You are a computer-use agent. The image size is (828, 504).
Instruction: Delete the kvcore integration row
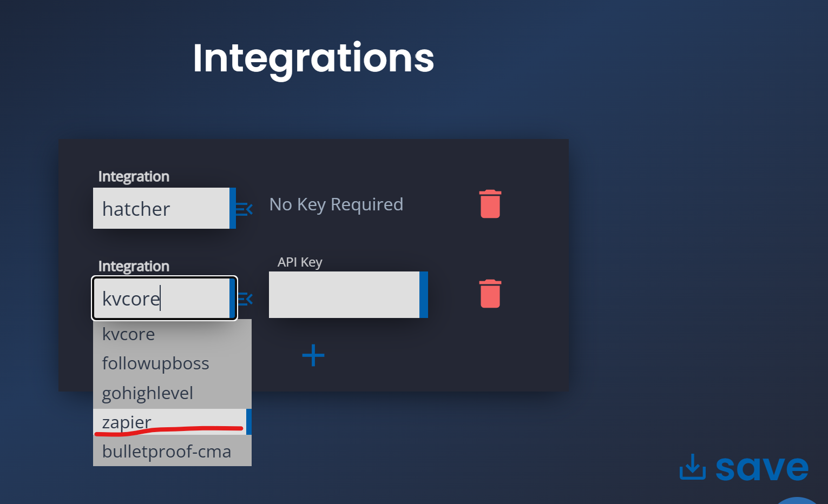pyautogui.click(x=490, y=294)
